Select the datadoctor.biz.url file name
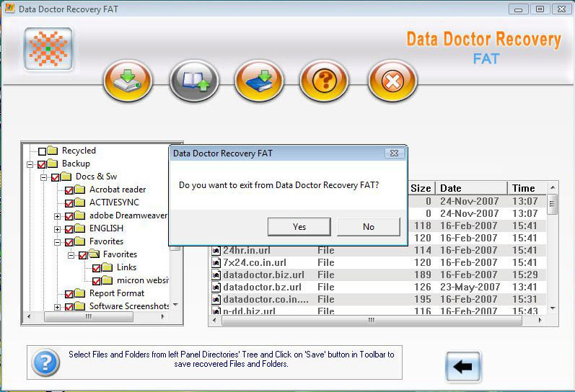 [263, 275]
